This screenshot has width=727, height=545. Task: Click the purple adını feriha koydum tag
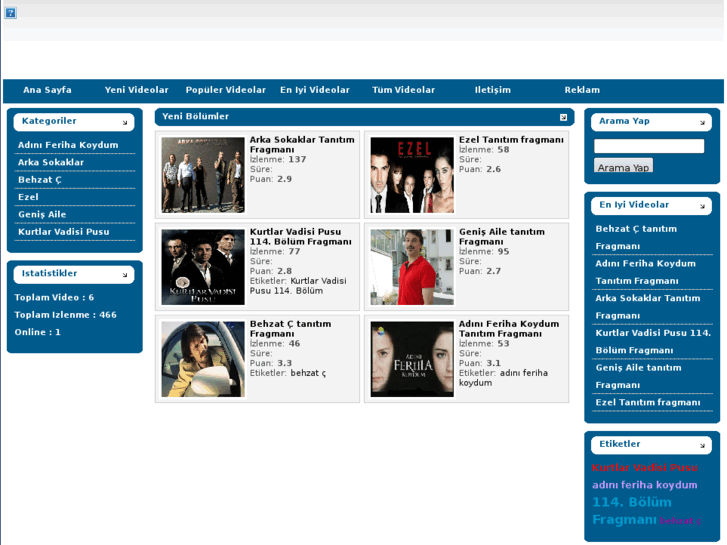(644, 485)
